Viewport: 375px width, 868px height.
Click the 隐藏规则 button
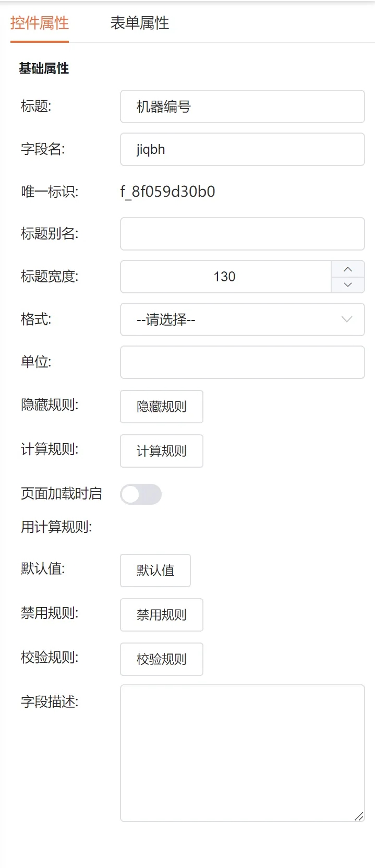pyautogui.click(x=162, y=407)
